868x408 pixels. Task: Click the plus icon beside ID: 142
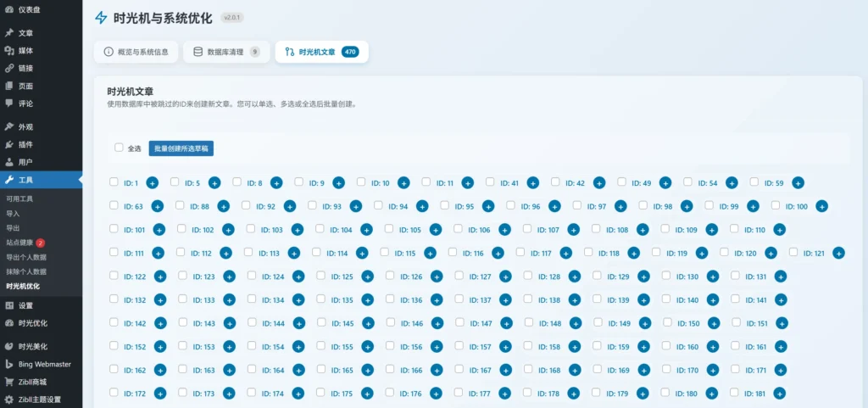pyautogui.click(x=159, y=323)
